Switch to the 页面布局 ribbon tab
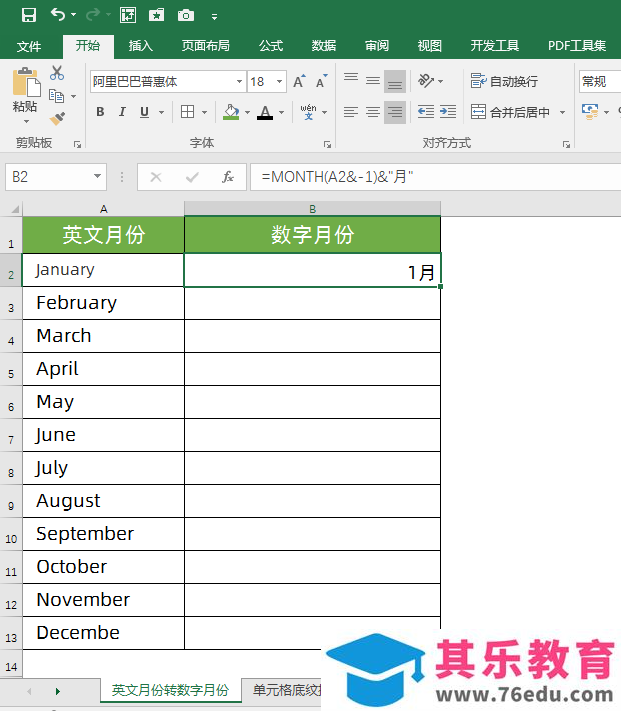Screen dimensions: 621x711 pyautogui.click(x=206, y=46)
